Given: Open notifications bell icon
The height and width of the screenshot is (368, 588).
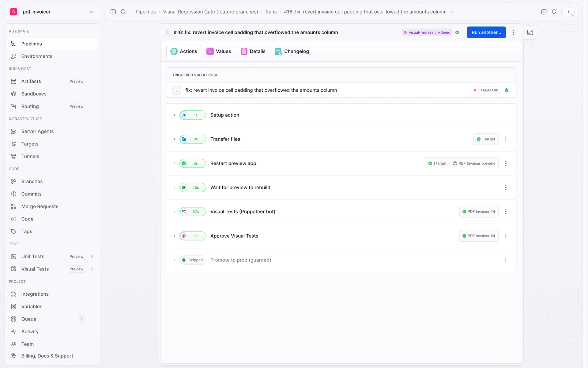Looking at the screenshot, I should pos(554,12).
